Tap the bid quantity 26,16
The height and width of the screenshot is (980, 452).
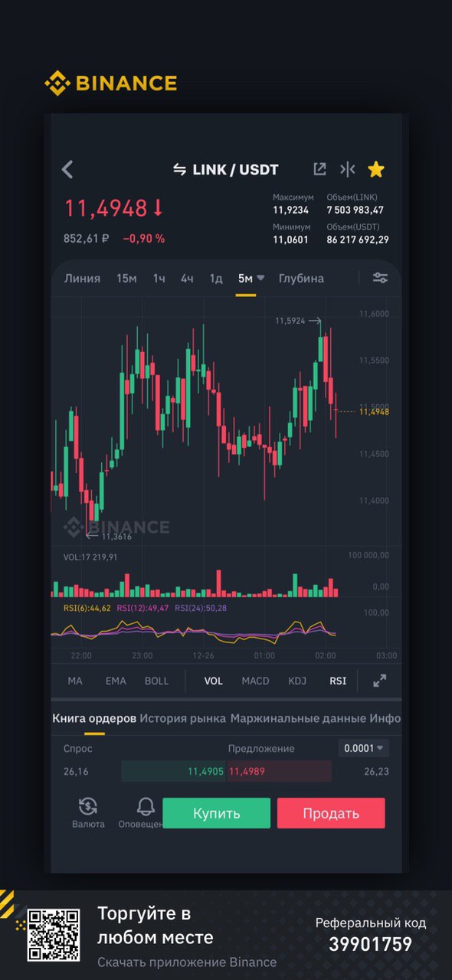click(x=76, y=771)
